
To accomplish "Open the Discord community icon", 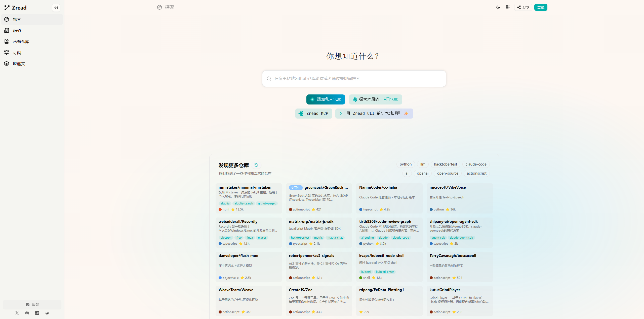I will point(27,313).
